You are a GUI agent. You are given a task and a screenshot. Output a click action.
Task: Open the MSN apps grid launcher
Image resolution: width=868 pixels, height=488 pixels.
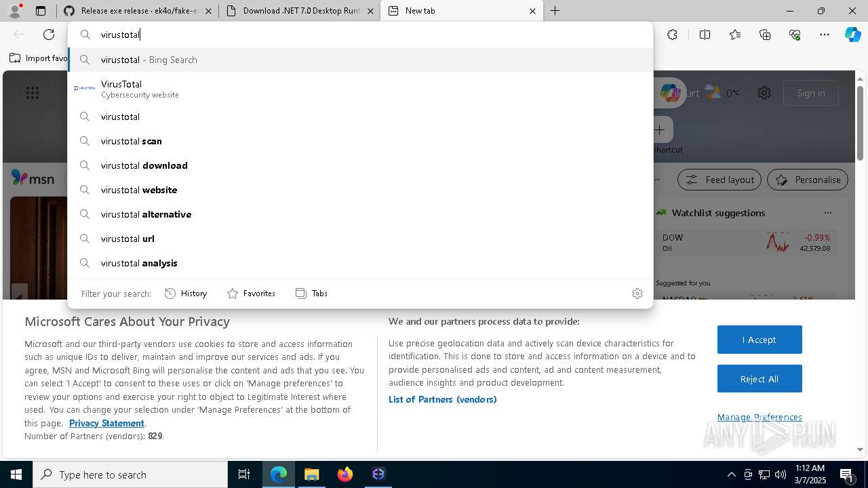tap(33, 93)
